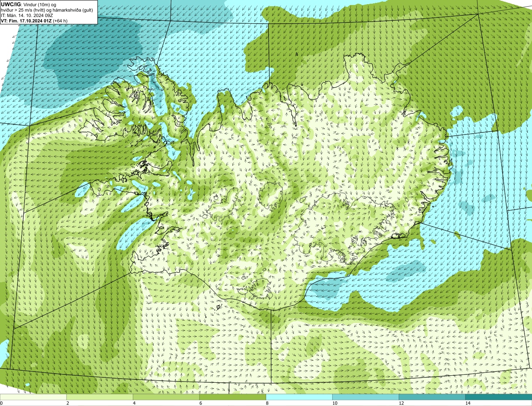Click the 'IT: Mán. 14. 10. 2024 09Z' line
The height and width of the screenshot is (406, 532).
27,15
